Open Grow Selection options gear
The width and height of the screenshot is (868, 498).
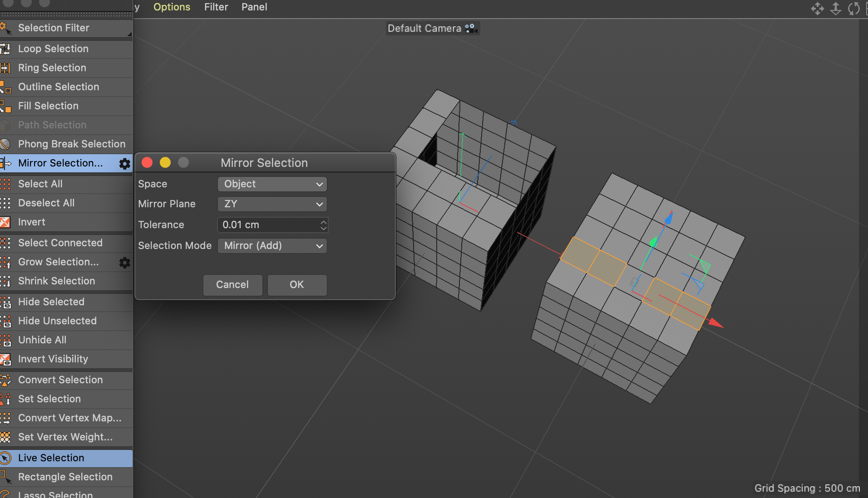pyautogui.click(x=124, y=262)
